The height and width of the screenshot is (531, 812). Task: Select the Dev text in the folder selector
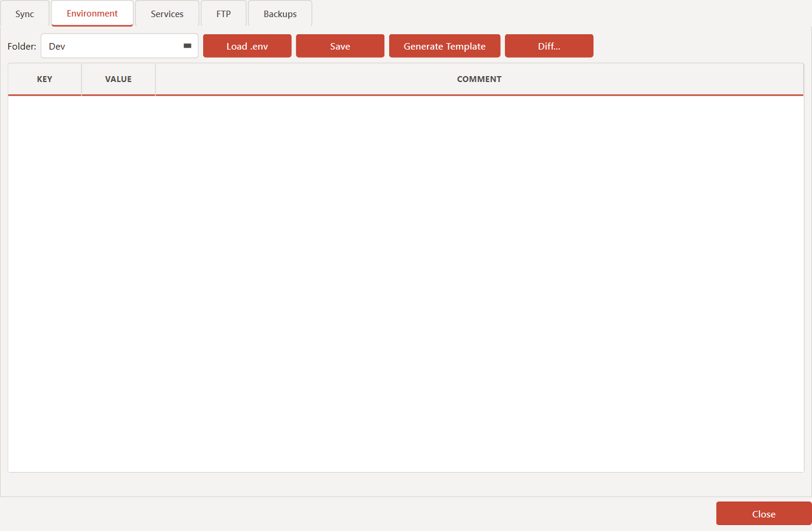pos(57,45)
